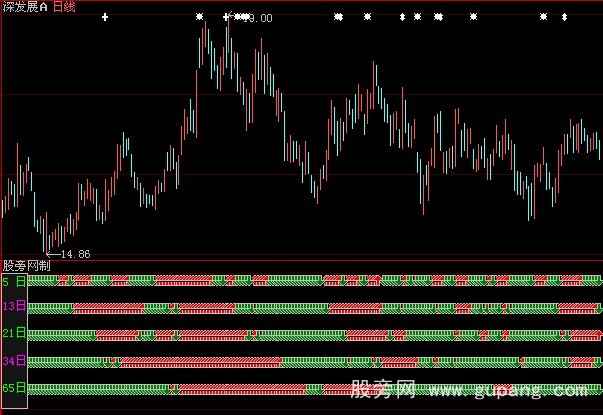
Task: Select the first diamond marker on the top row
Action: pos(403,17)
